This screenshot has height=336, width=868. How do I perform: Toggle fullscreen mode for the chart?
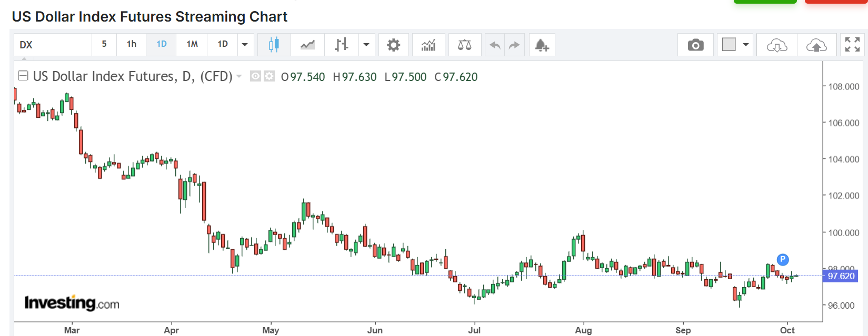coord(852,45)
